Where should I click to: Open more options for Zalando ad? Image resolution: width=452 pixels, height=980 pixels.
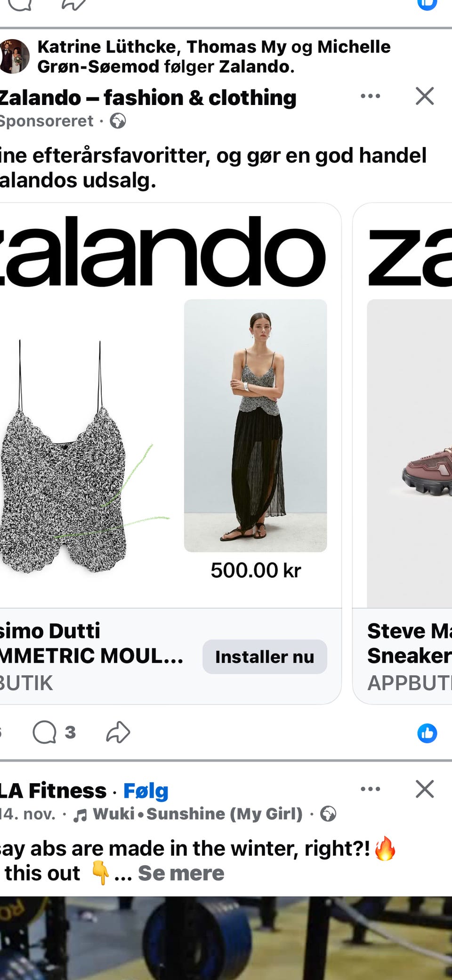(371, 96)
